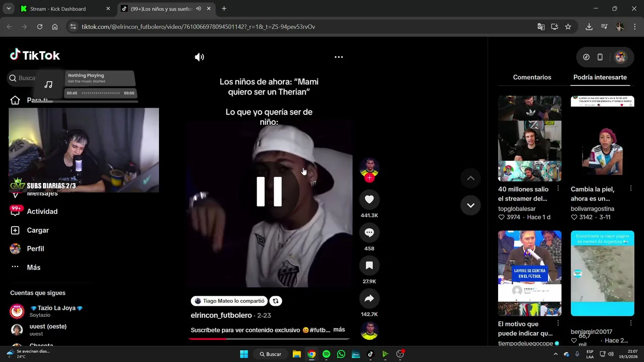Open El motivo que puede indicar title
Screen dimensions: 644x362
525,329
